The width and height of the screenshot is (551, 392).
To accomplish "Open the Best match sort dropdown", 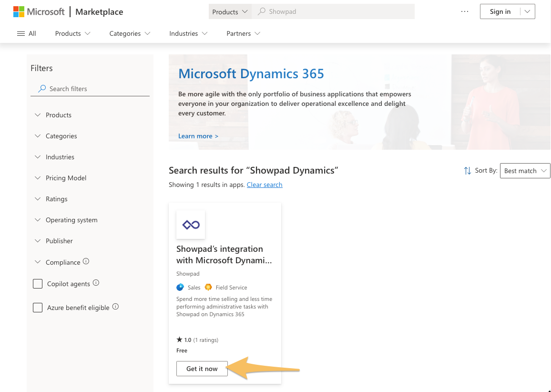I will (524, 171).
